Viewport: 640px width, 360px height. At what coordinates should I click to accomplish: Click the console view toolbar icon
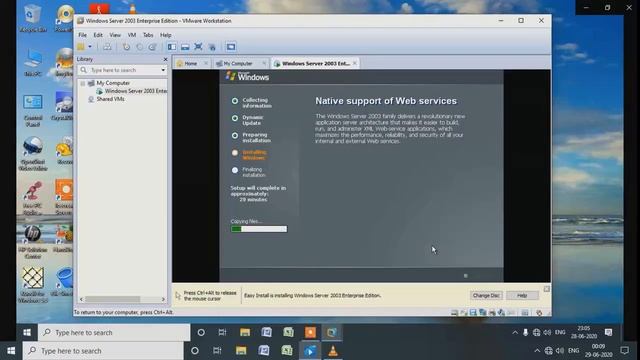231,47
